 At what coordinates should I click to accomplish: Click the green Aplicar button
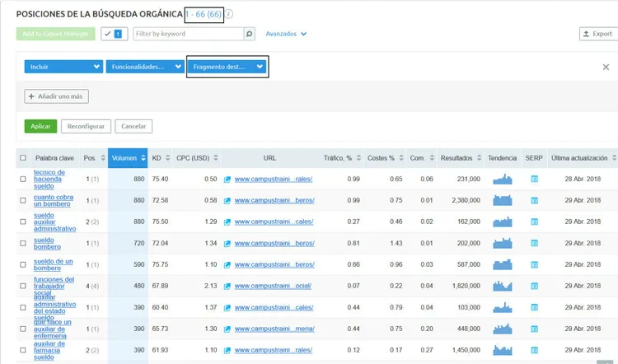40,127
